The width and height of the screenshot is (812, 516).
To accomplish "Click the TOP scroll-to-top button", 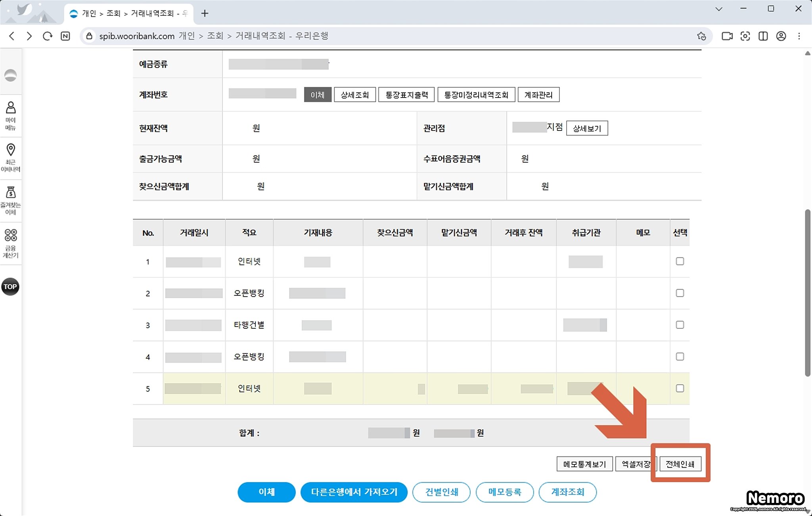I will (x=10, y=286).
